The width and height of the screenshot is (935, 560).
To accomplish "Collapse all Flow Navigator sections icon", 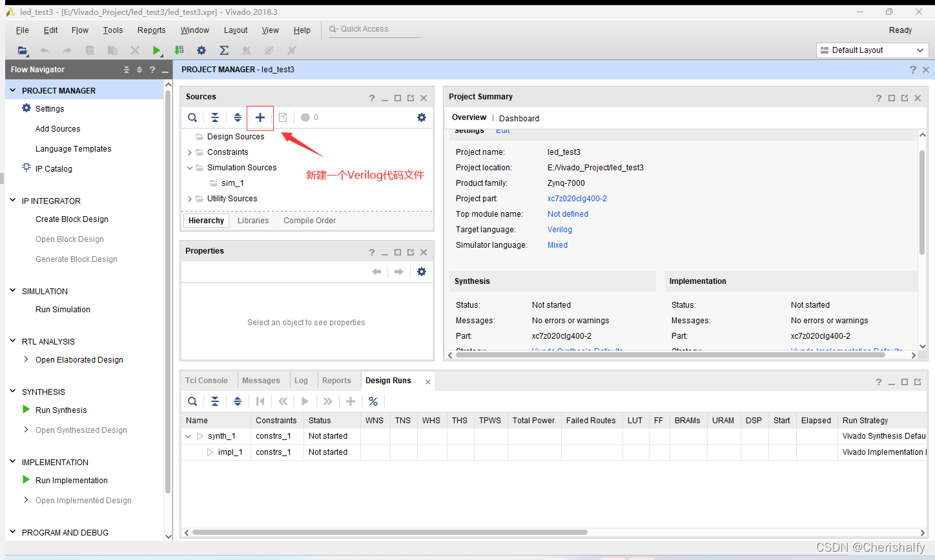I will tap(127, 70).
